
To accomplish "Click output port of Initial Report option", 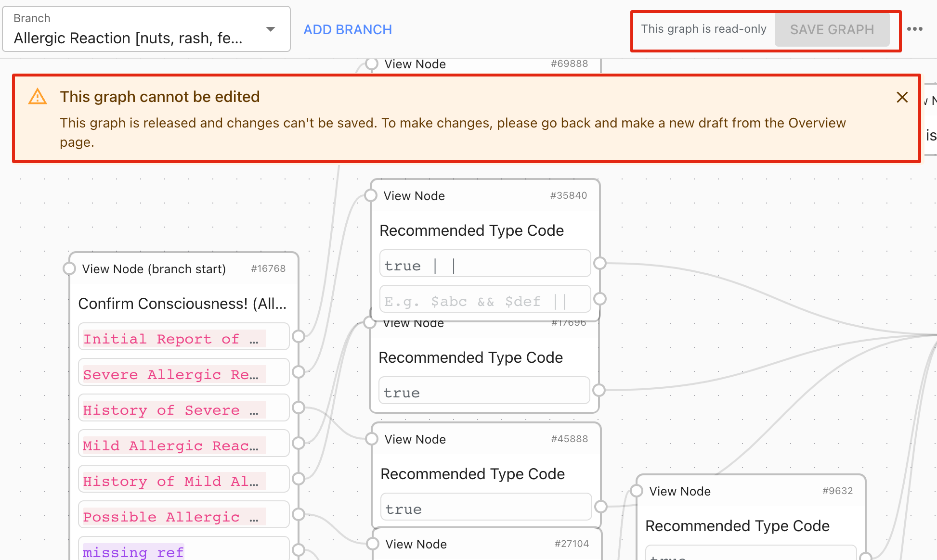I will (x=299, y=336).
